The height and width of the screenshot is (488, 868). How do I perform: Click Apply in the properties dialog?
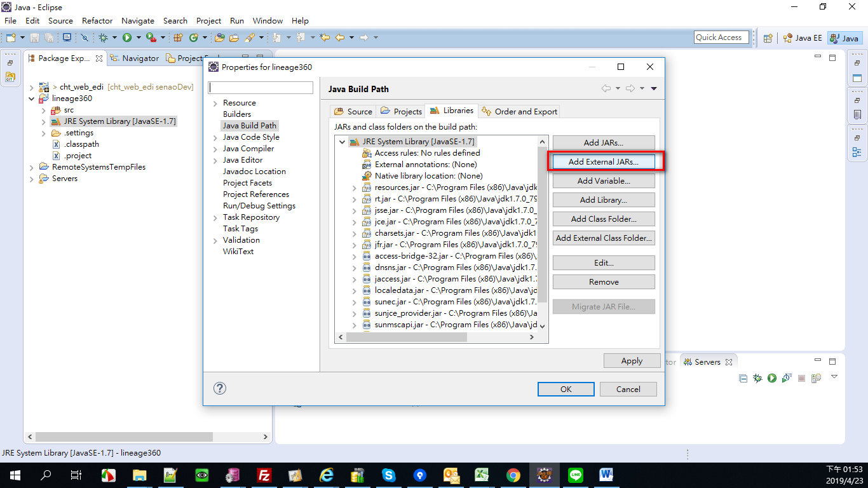pyautogui.click(x=632, y=361)
